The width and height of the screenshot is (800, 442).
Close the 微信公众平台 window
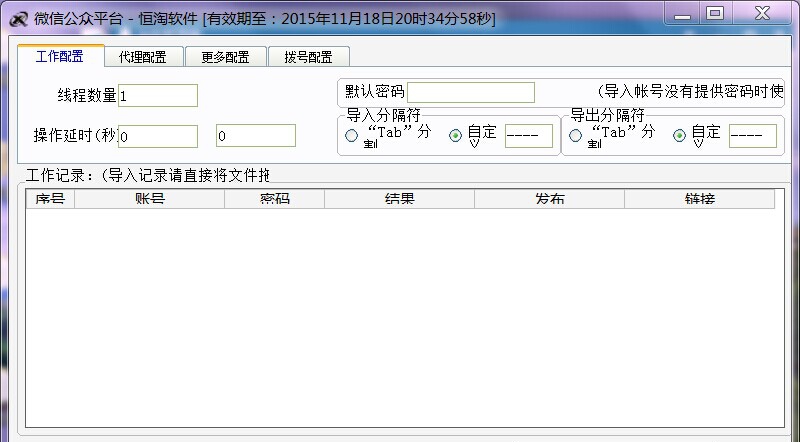click(762, 14)
